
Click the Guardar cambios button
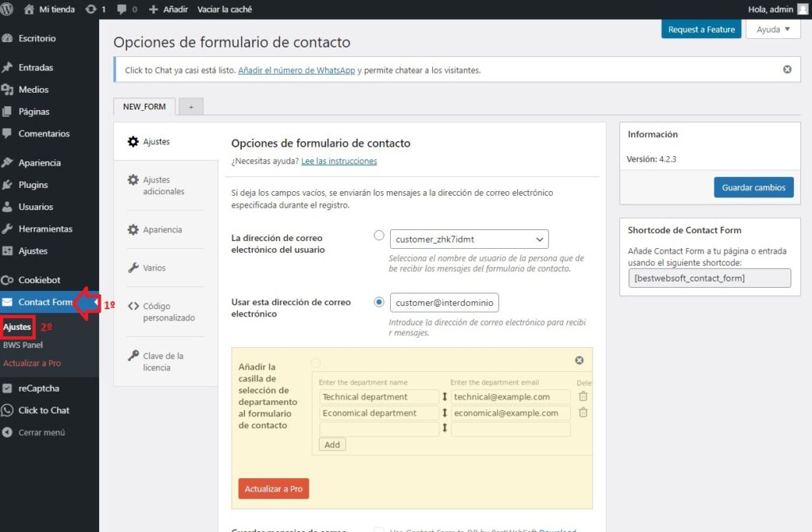(x=753, y=188)
